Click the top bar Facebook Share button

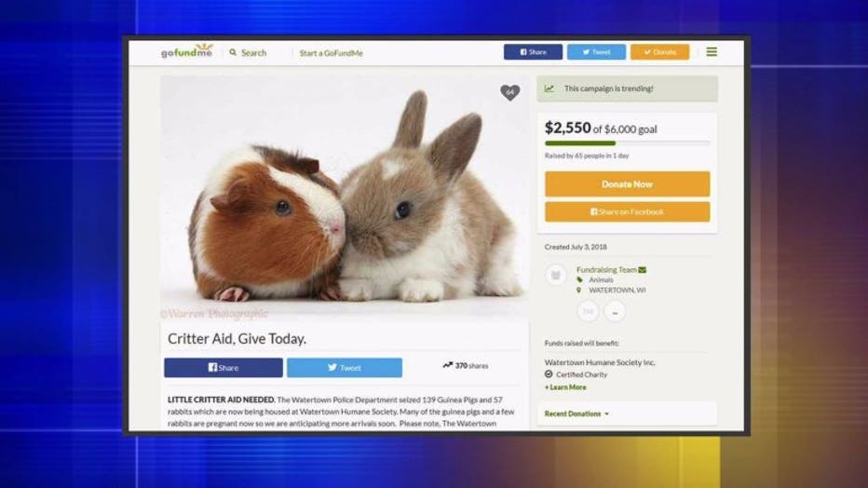click(x=533, y=52)
